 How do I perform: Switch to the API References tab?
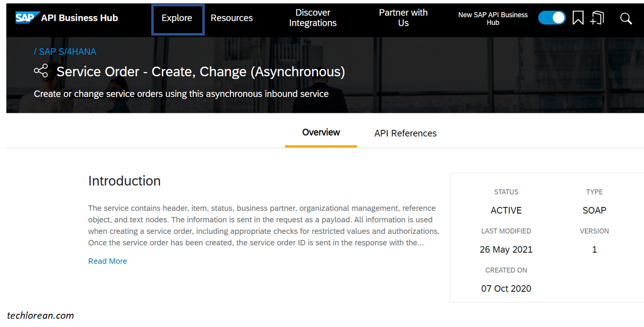point(406,133)
